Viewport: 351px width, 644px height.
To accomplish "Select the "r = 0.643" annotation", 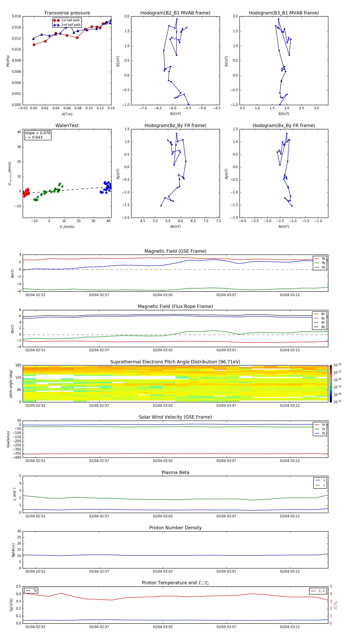I will [34, 138].
